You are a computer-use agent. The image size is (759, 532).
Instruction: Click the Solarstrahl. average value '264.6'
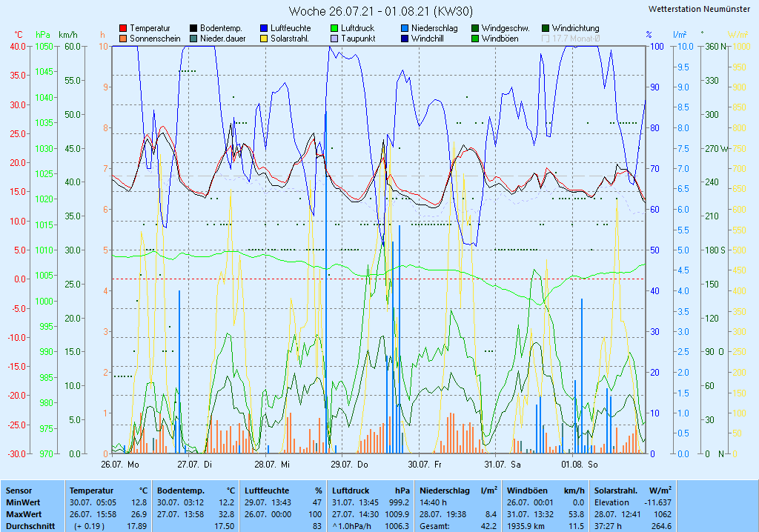661,526
